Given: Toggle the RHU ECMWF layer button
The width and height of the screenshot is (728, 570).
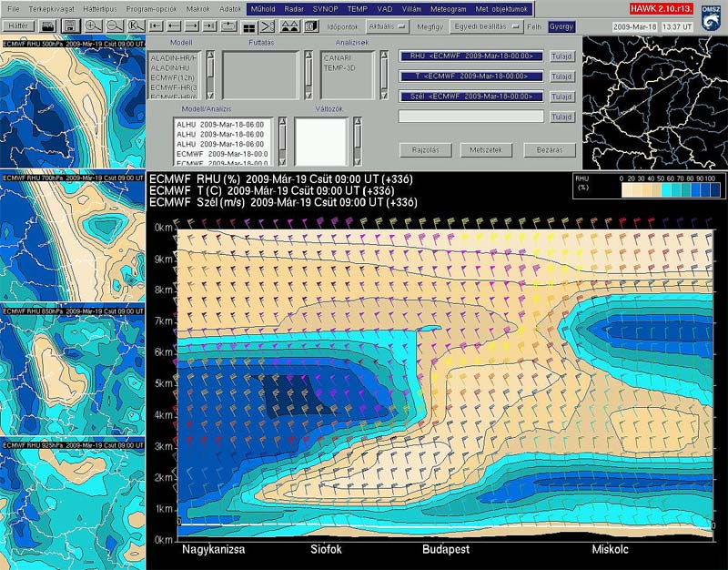Looking at the screenshot, I should point(470,56).
